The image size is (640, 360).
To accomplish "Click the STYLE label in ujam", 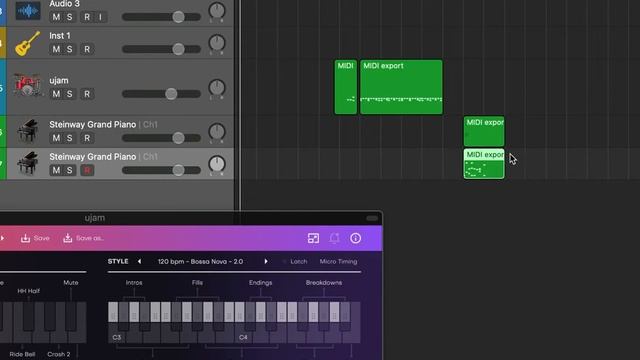I will [118, 261].
